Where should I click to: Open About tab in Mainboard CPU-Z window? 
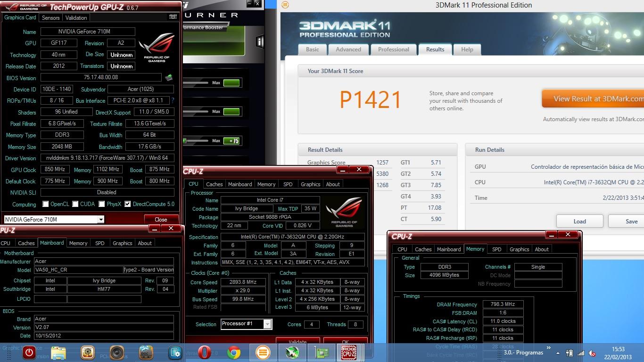click(145, 243)
